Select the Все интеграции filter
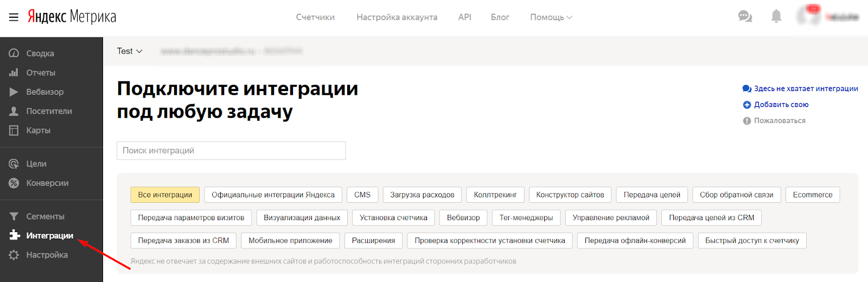The height and width of the screenshot is (282, 868). tap(165, 195)
